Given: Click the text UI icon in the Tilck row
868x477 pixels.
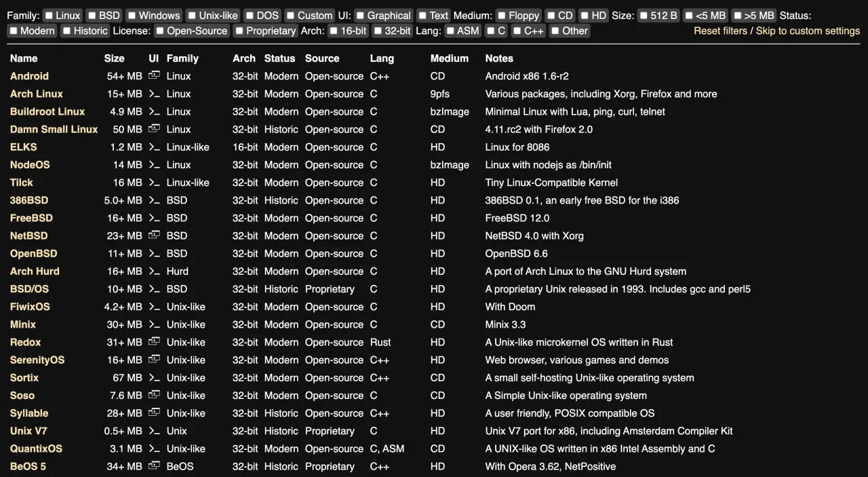Looking at the screenshot, I should click(x=155, y=183).
